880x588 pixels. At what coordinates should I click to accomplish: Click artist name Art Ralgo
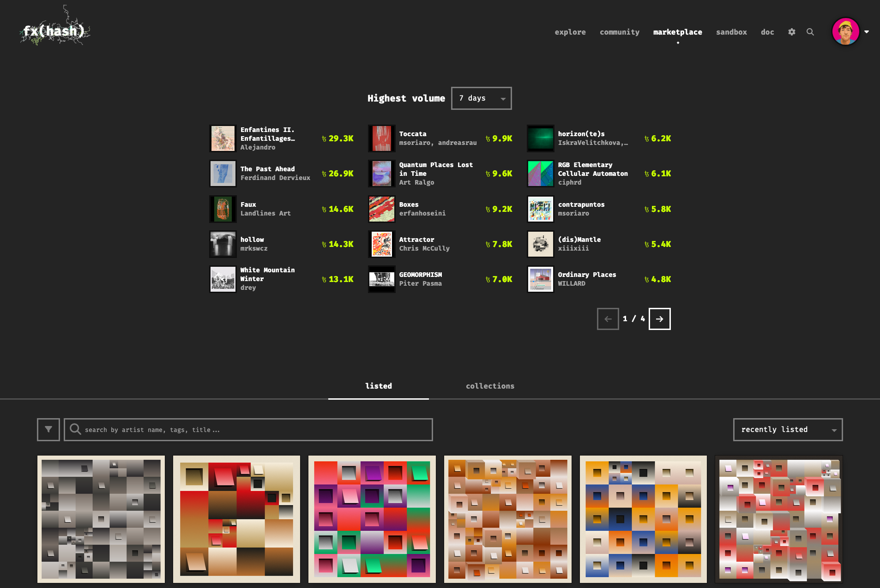click(416, 182)
